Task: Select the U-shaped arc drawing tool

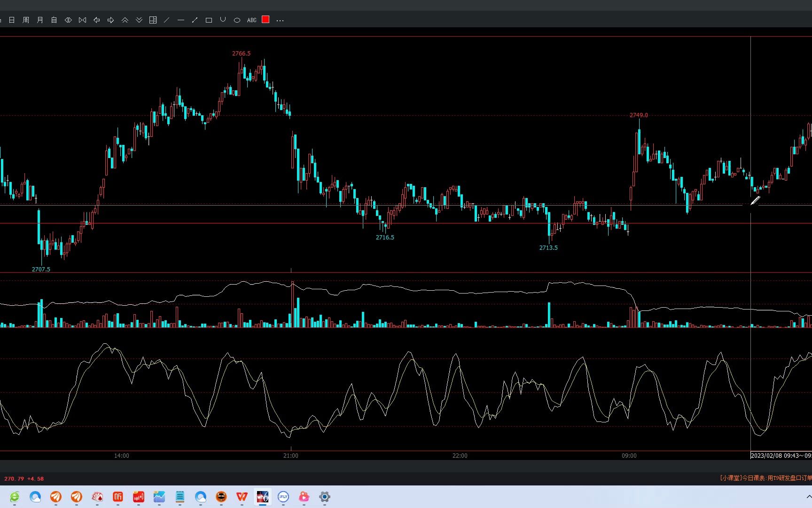Action: pyautogui.click(x=223, y=20)
